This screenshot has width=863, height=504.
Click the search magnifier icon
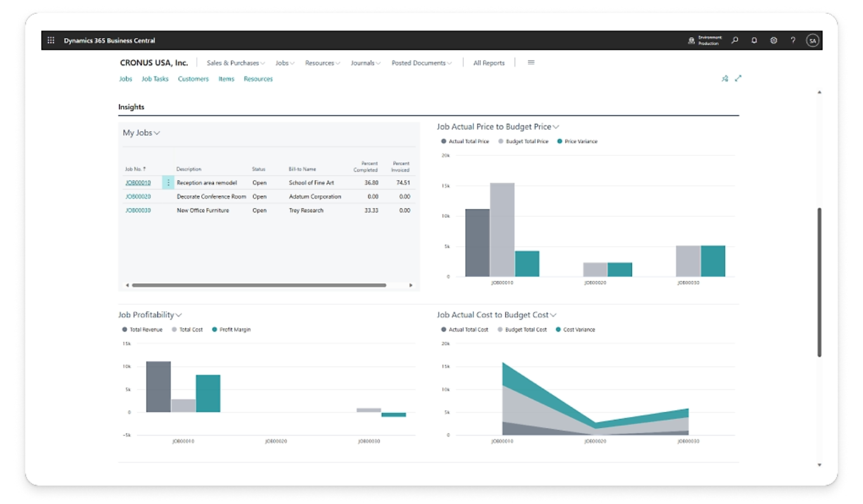coord(735,41)
